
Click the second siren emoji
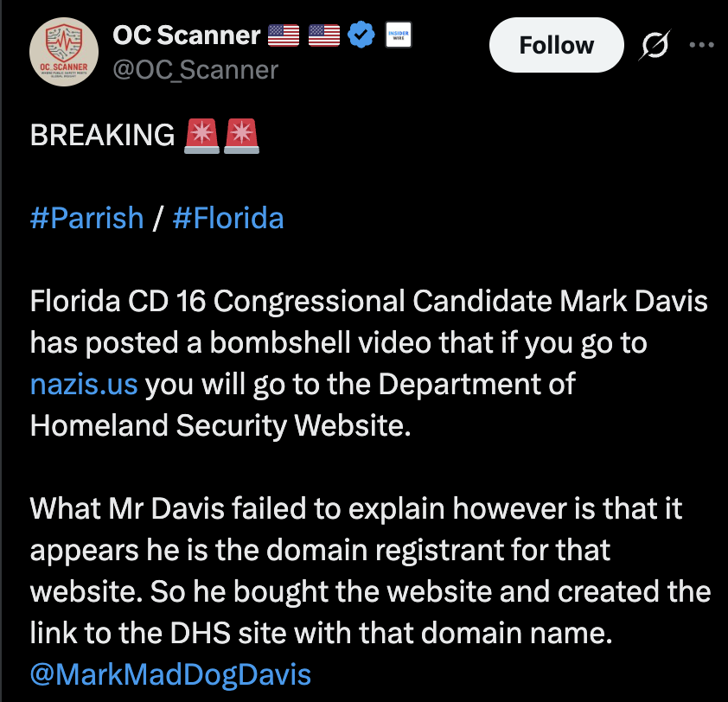pyautogui.click(x=240, y=134)
